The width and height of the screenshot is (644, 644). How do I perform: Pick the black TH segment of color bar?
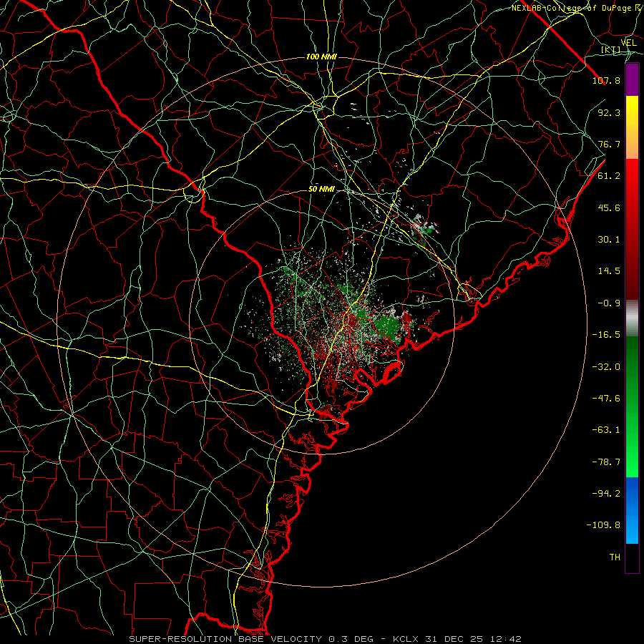pos(632,558)
